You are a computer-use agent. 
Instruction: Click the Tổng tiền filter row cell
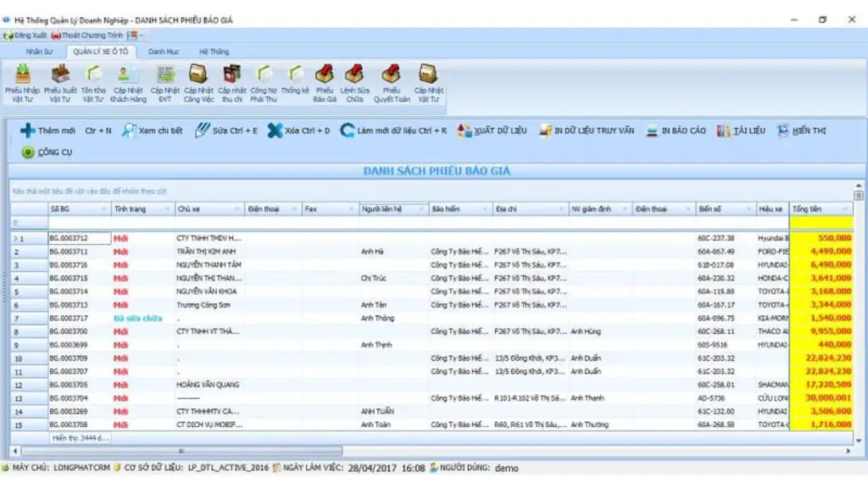(x=821, y=223)
